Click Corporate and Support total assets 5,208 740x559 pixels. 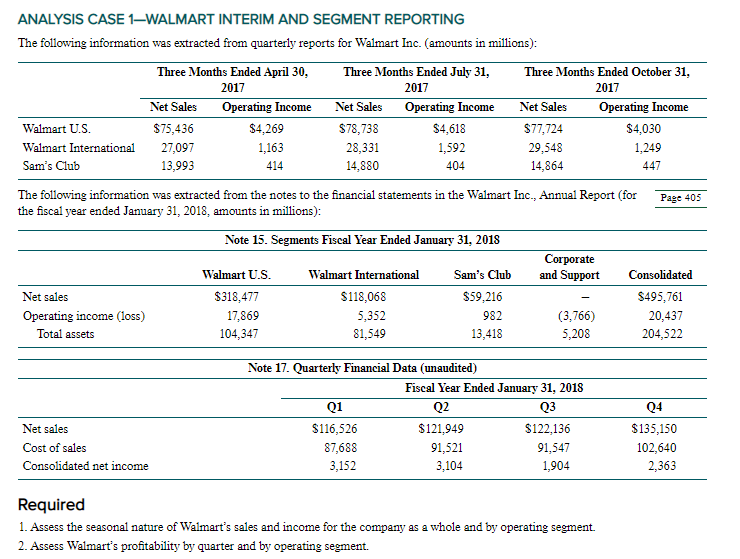[x=576, y=334]
